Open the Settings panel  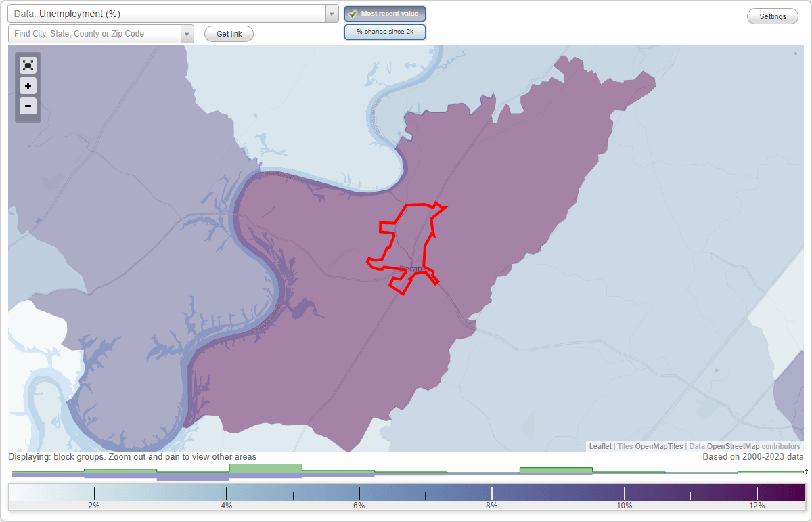(x=772, y=16)
